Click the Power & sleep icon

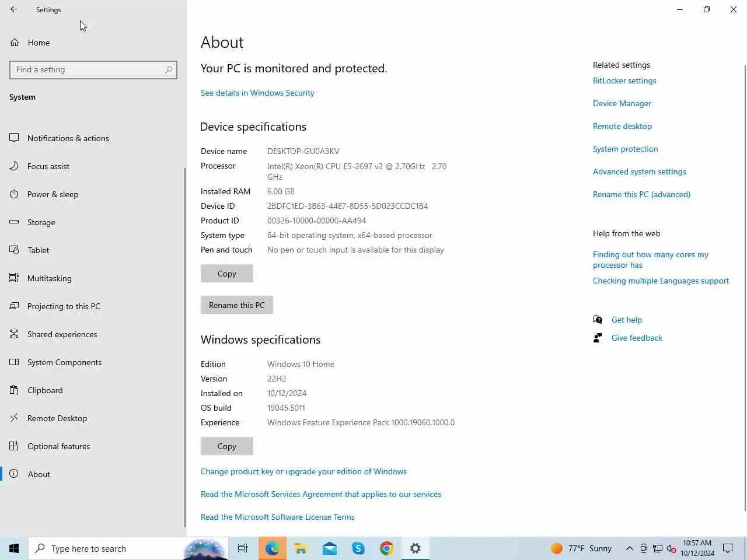coord(15,194)
